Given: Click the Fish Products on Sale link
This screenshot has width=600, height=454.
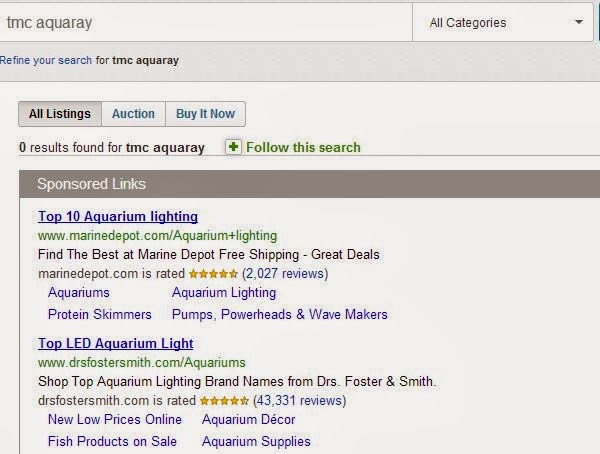Looking at the screenshot, I should (112, 441).
